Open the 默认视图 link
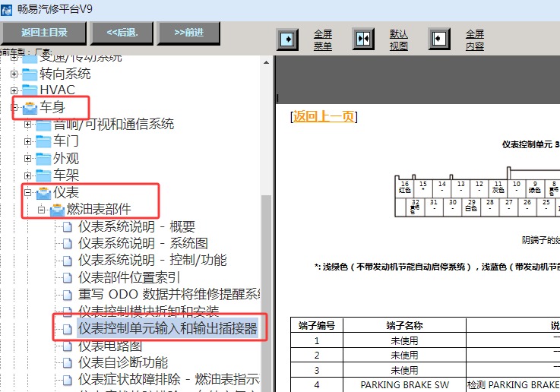The width and height of the screenshot is (560, 392). click(399, 40)
